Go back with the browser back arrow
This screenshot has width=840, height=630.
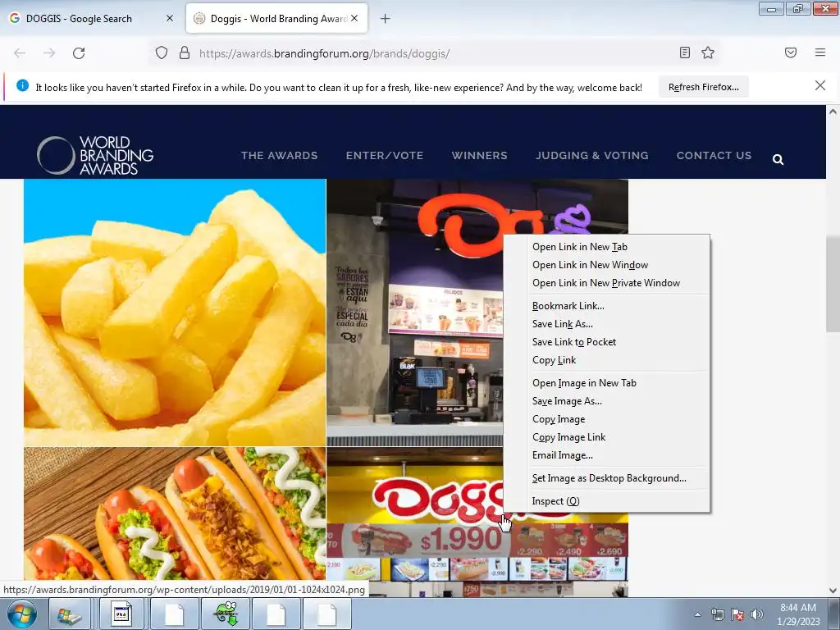click(x=20, y=53)
